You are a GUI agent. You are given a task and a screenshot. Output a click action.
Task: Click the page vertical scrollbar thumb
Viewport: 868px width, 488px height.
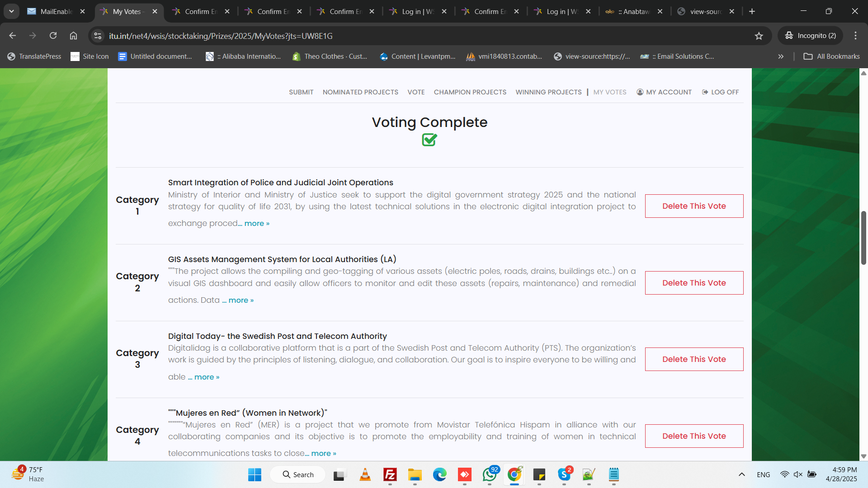[863, 238]
